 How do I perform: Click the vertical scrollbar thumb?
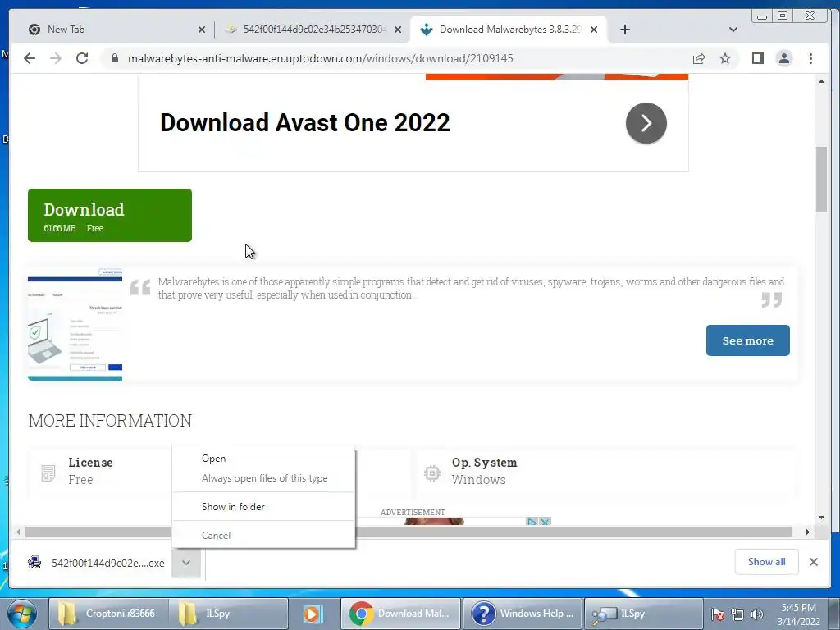pos(821,180)
